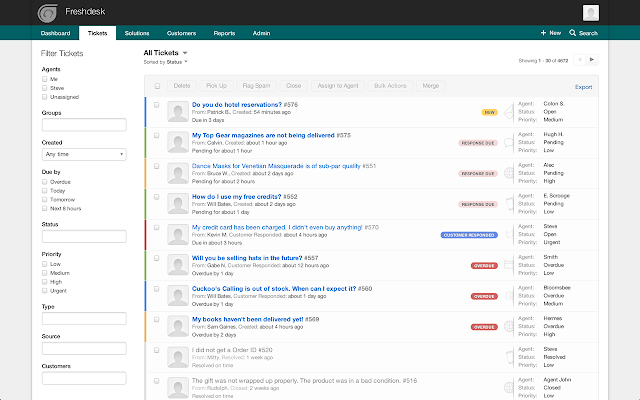Click the Customers filter field
Screen dimensions: 640x400
(x=84, y=378)
